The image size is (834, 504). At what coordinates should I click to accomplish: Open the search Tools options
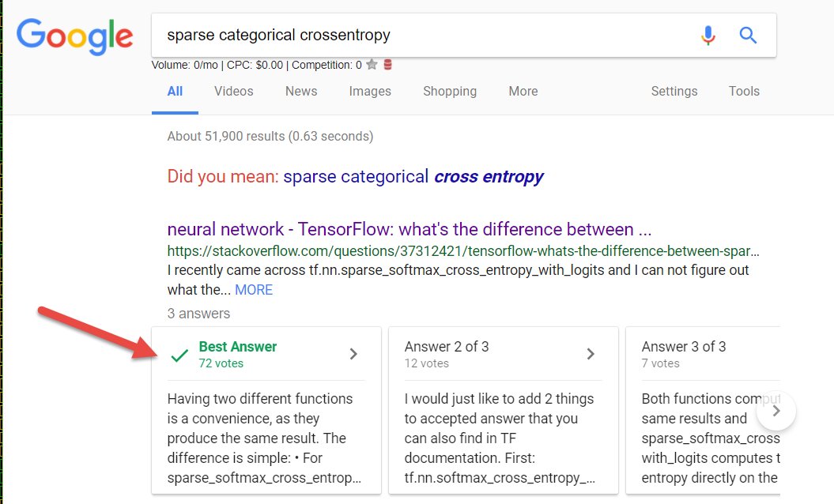[744, 91]
